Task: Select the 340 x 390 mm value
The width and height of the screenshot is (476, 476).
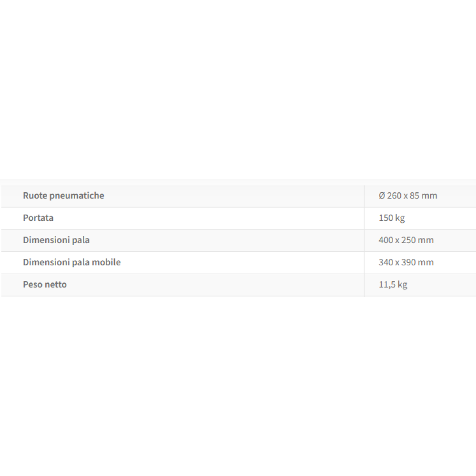Action: pyautogui.click(x=406, y=262)
